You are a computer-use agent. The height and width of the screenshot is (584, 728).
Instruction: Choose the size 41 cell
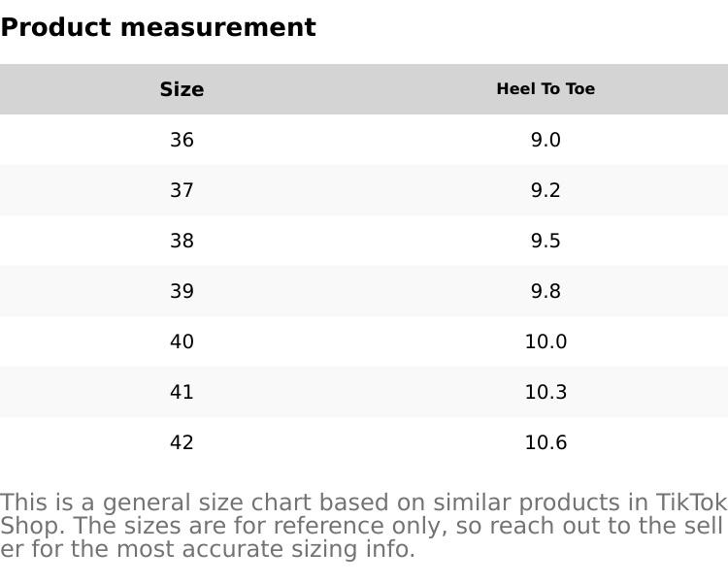click(x=182, y=392)
